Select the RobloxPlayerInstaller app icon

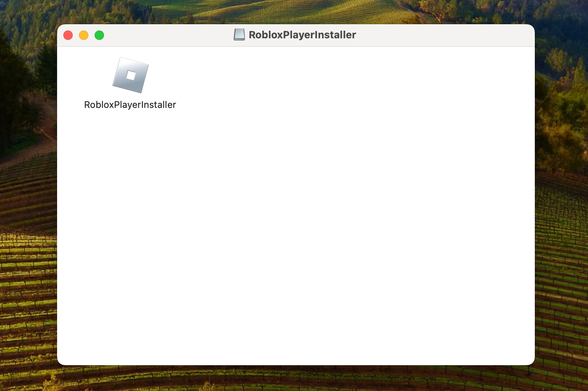(x=131, y=75)
